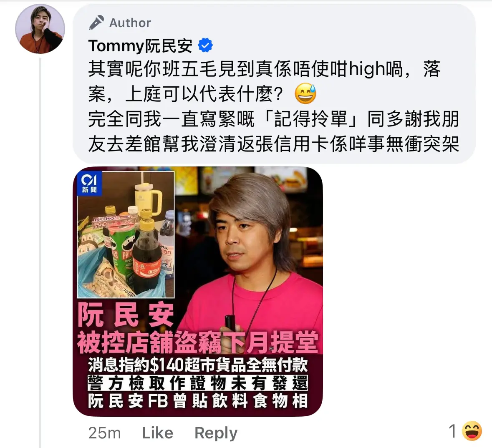Image resolution: width=492 pixels, height=448 pixels.
Task: Click the 25m timestamp link
Action: click(x=104, y=433)
